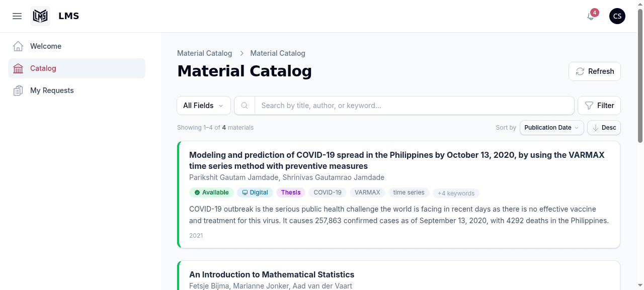Viewport: 644px width, 290px height.
Task: Click the My Requests clipboard icon
Action: coord(18,90)
